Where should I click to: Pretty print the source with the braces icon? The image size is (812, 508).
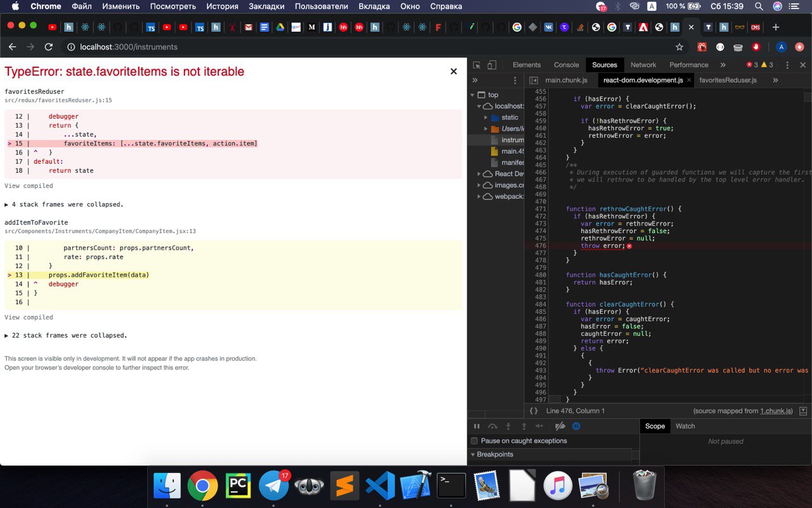[x=534, y=411]
